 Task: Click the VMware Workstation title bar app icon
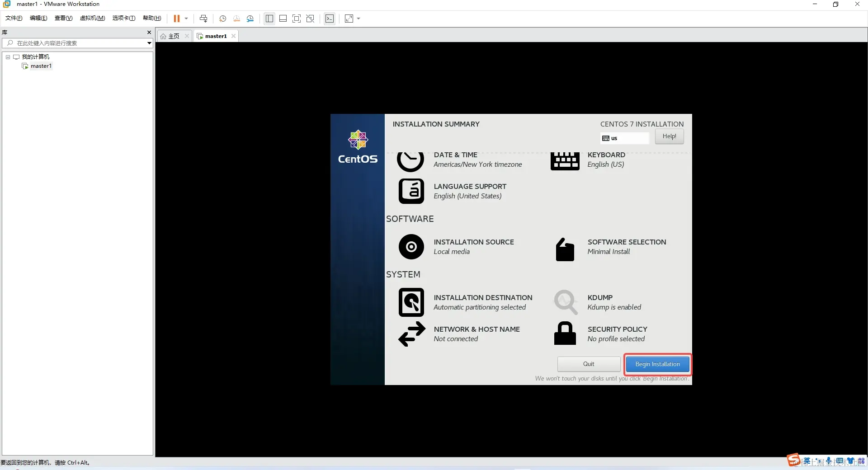7,4
